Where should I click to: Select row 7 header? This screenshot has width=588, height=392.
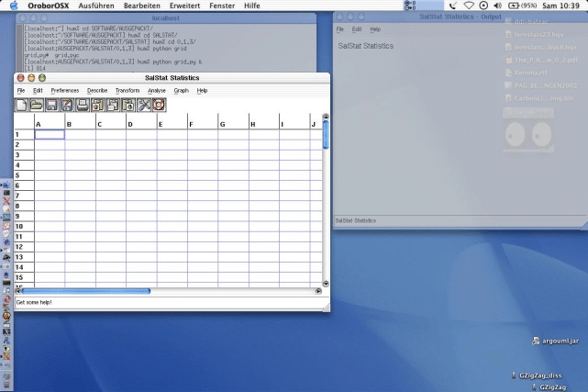[x=24, y=196]
